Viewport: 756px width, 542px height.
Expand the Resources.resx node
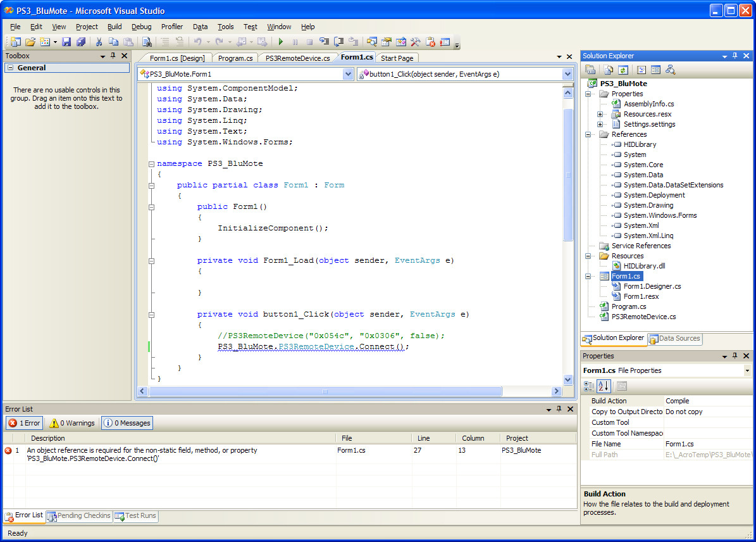[600, 115]
